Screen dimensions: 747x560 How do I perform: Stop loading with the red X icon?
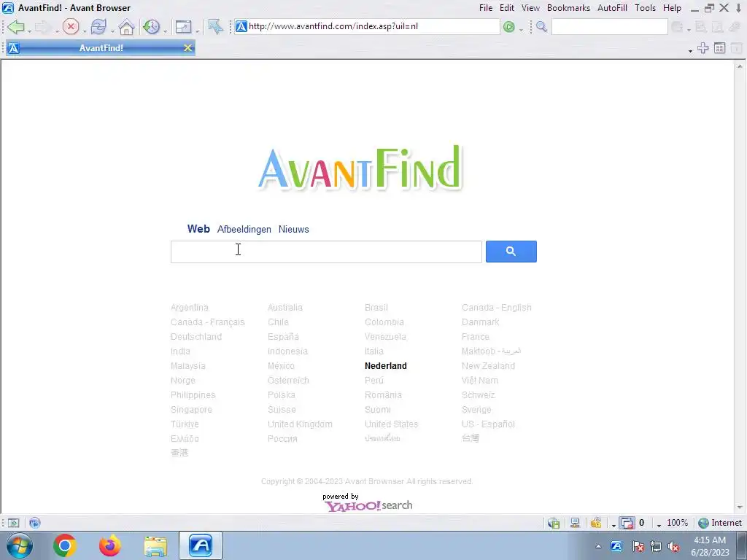pos(71,27)
